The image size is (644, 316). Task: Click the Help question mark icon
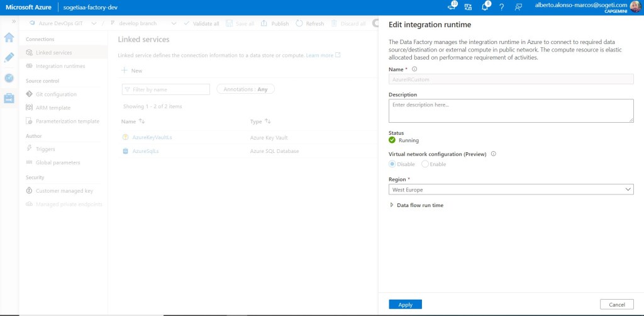click(x=501, y=7)
